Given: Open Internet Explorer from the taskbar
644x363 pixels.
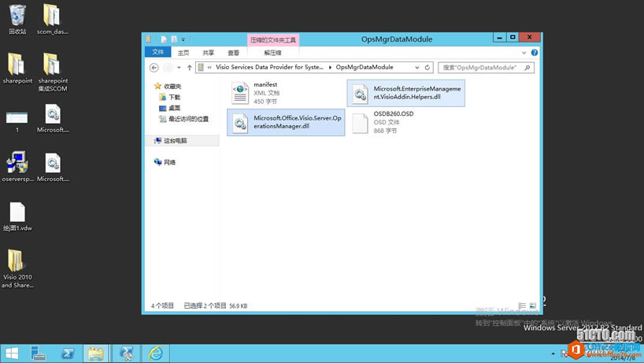Looking at the screenshot, I should [156, 354].
